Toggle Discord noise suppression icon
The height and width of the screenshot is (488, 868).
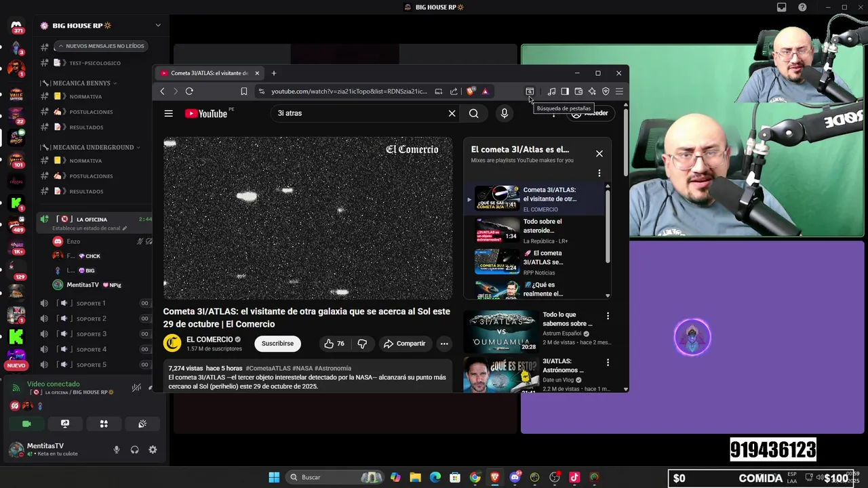pyautogui.click(x=136, y=388)
